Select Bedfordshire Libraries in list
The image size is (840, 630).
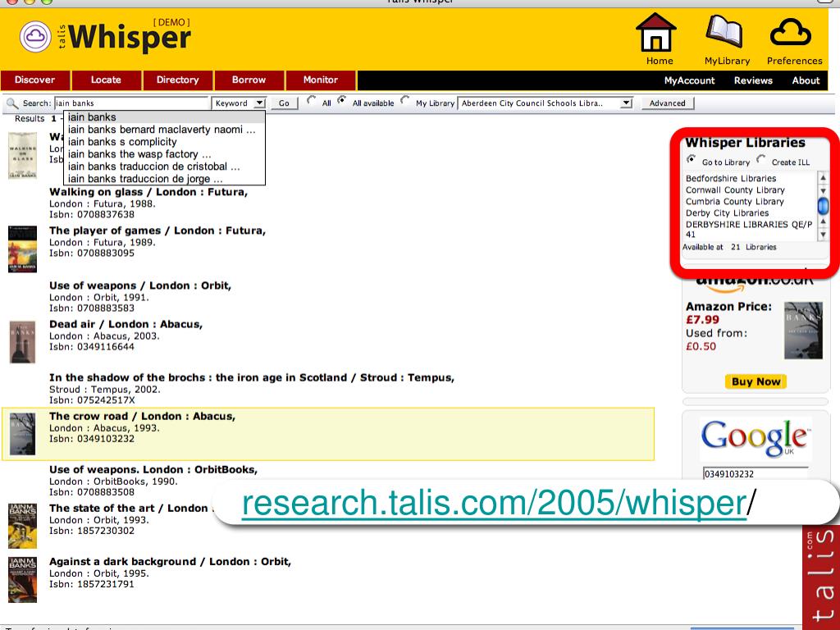point(731,178)
